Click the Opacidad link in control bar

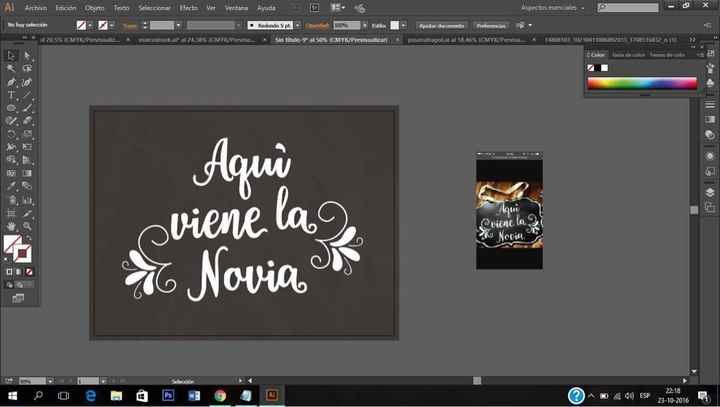click(317, 26)
